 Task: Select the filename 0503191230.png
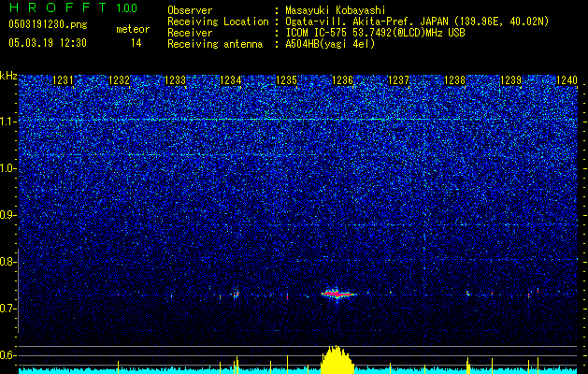pos(48,25)
